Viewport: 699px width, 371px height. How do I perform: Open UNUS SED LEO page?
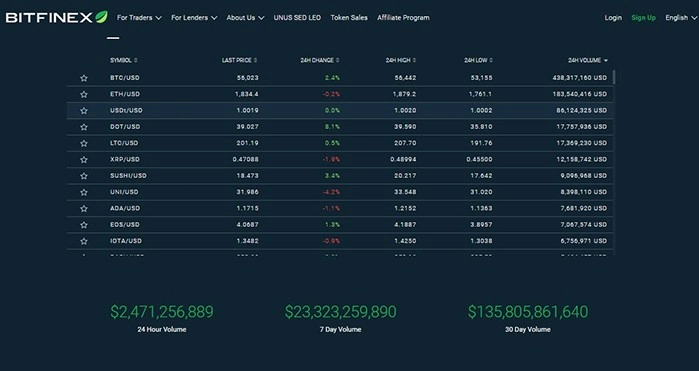(x=297, y=18)
